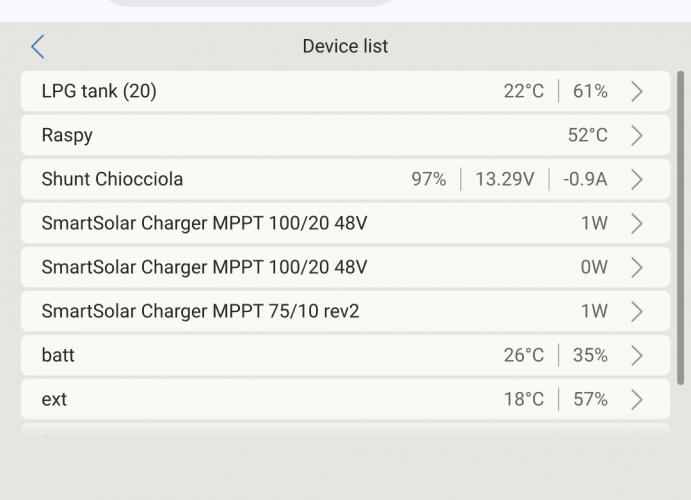Open LPG tank (20) row chevron

637,92
